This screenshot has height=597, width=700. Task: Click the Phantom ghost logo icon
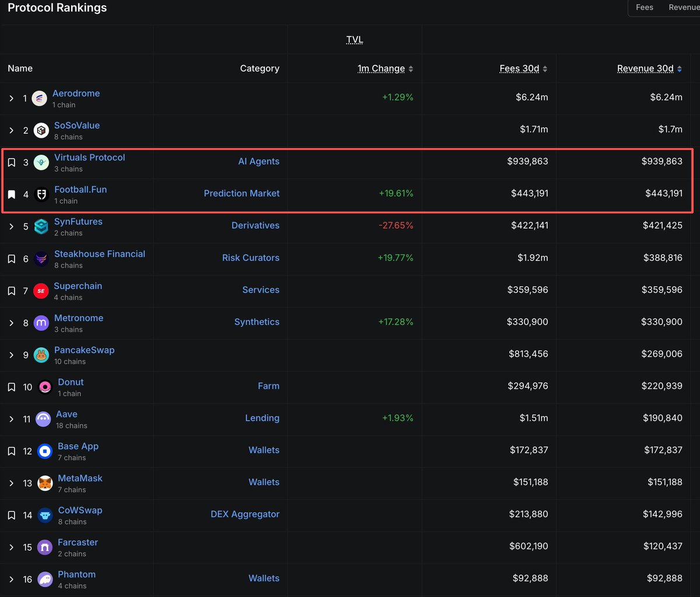pos(45,579)
